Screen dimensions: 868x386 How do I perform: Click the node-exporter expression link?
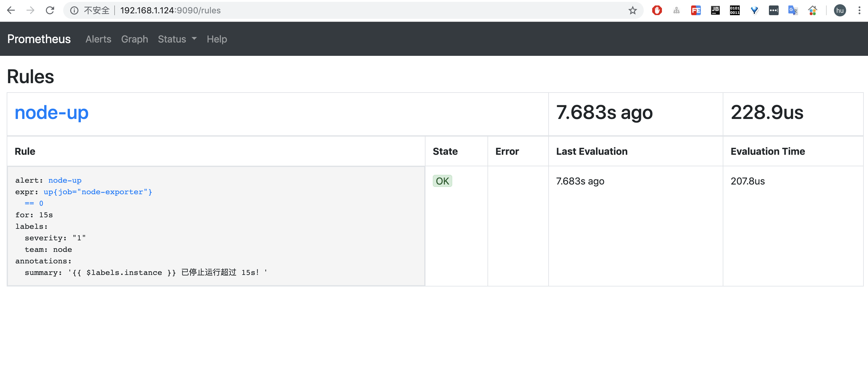(98, 192)
